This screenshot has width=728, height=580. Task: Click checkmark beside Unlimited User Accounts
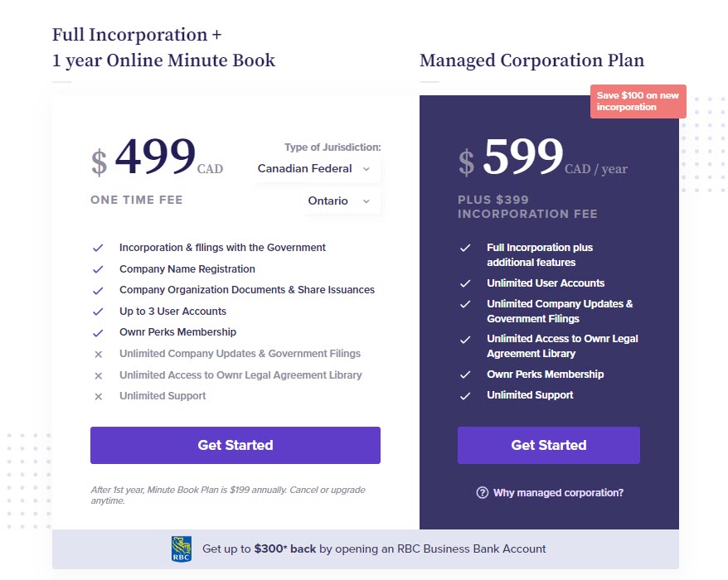click(x=465, y=283)
